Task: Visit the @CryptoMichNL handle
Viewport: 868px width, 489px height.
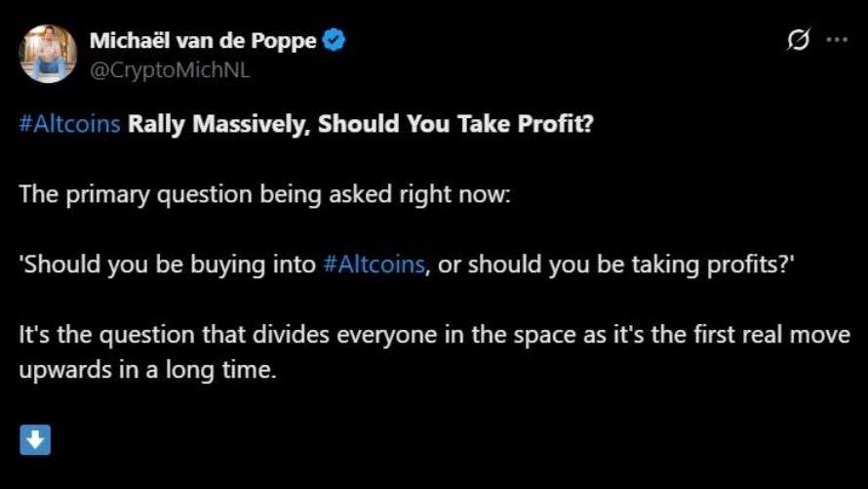Action: [x=170, y=70]
